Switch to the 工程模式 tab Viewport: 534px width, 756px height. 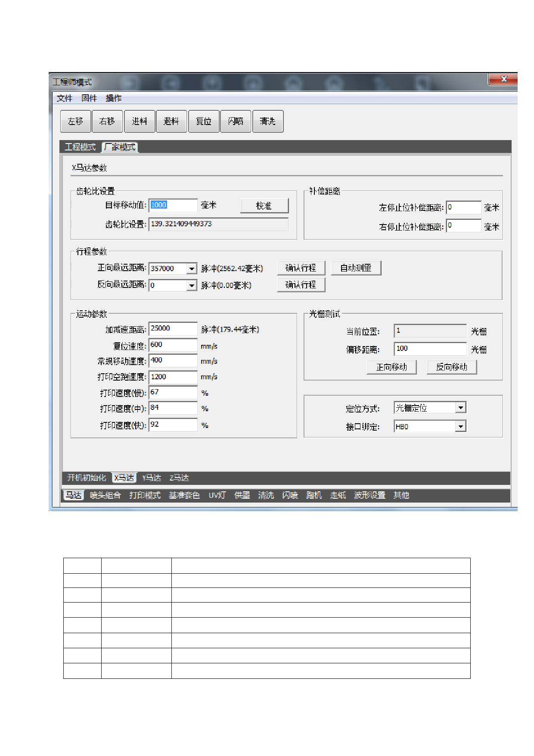(x=80, y=147)
